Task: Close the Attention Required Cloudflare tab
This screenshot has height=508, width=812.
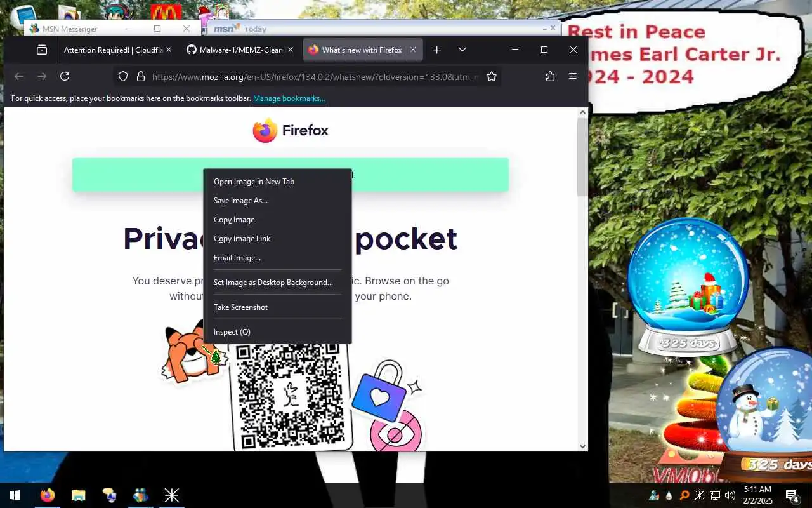Action: (169, 50)
